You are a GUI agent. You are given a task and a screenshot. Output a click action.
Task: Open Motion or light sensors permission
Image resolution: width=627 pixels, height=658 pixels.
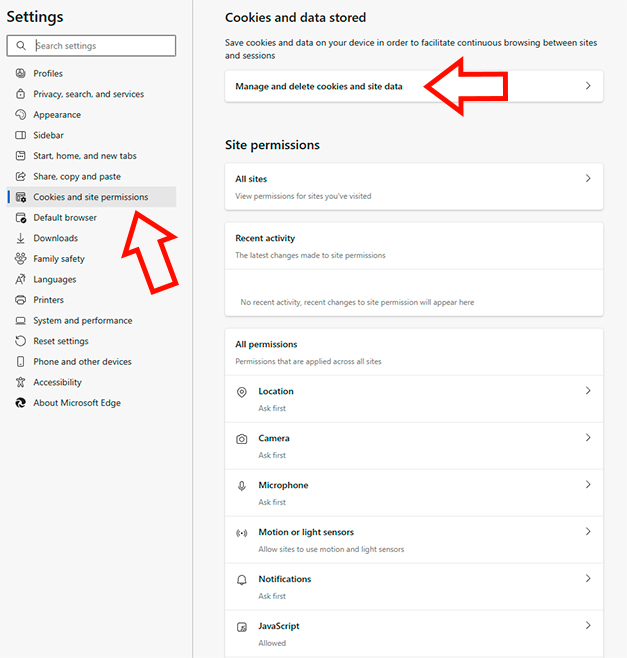(x=306, y=532)
